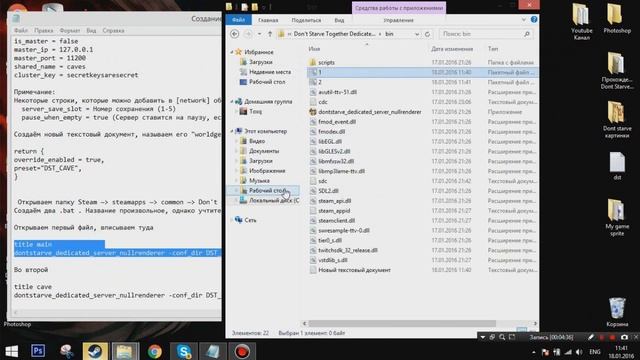Click the recorder magnifier zoom icon

pos(502,337)
